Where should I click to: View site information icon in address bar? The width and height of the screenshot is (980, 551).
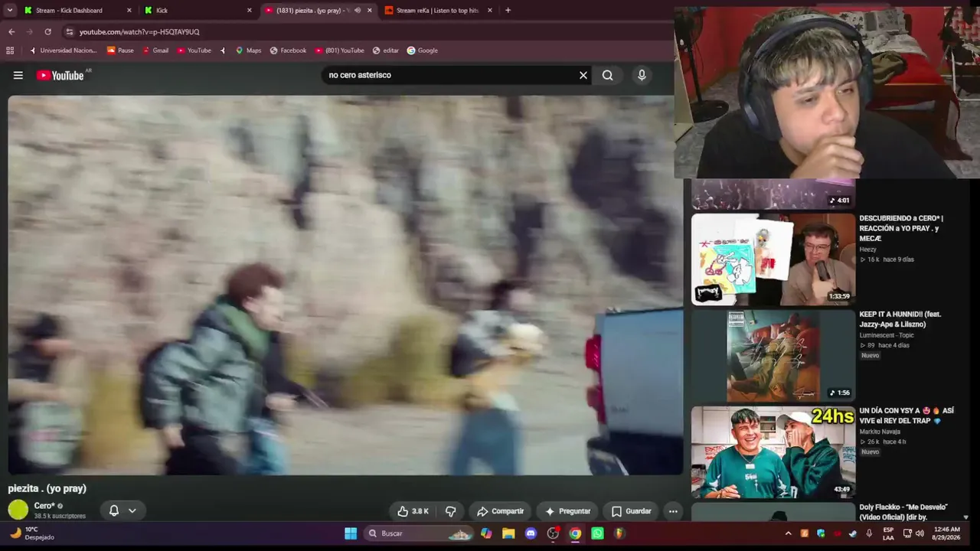click(x=70, y=31)
